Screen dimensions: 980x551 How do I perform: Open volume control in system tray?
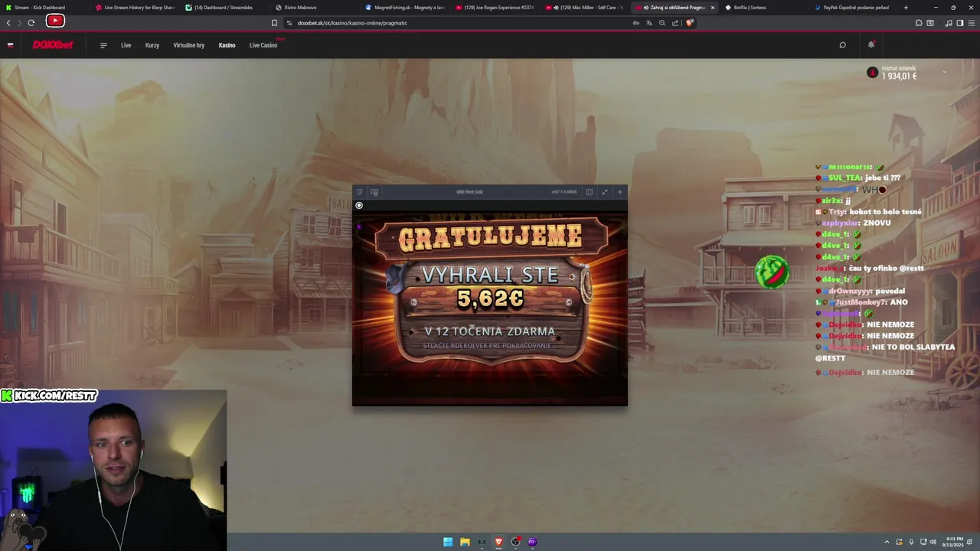[x=933, y=542]
